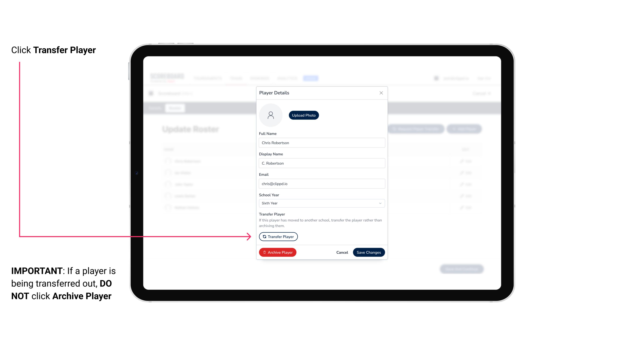Viewport: 644px width, 346px height.
Task: Click the close X icon on dialog
Action: (x=381, y=93)
